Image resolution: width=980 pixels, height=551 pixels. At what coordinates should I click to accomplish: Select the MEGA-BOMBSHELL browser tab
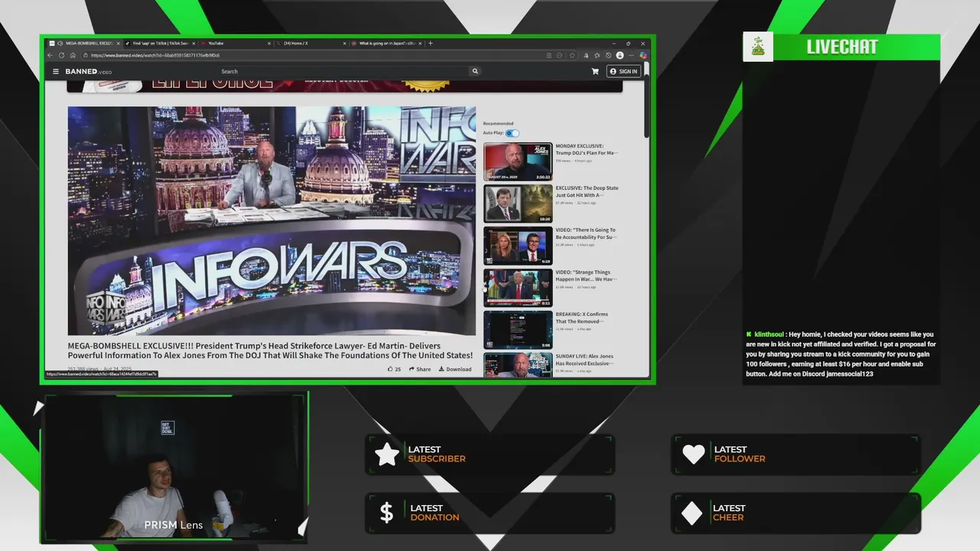click(x=84, y=43)
